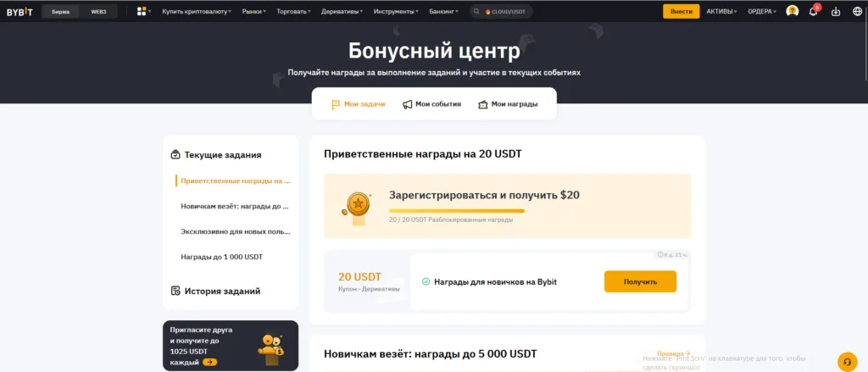Select Эксклюзивно для новых sidebar item
Screen dimensions: 868x372
(236, 231)
